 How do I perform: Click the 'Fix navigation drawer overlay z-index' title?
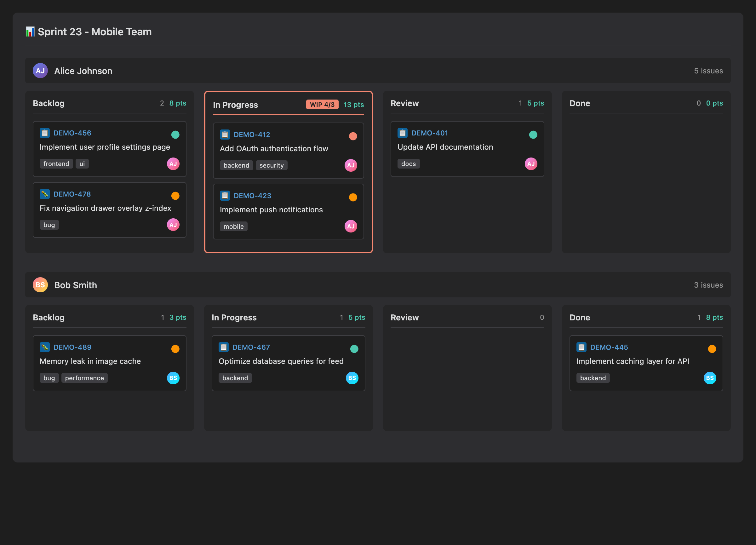tap(105, 208)
